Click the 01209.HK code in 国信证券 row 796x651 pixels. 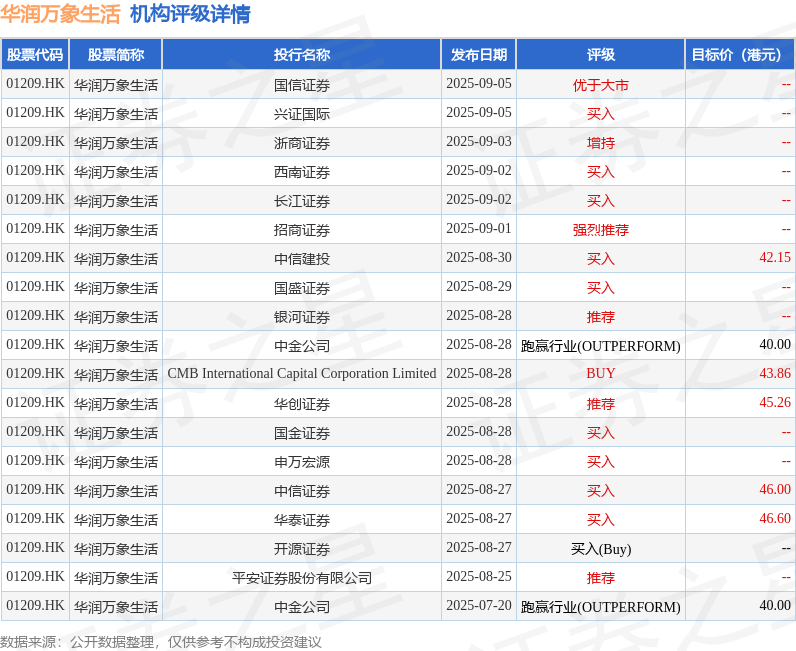tap(35, 84)
